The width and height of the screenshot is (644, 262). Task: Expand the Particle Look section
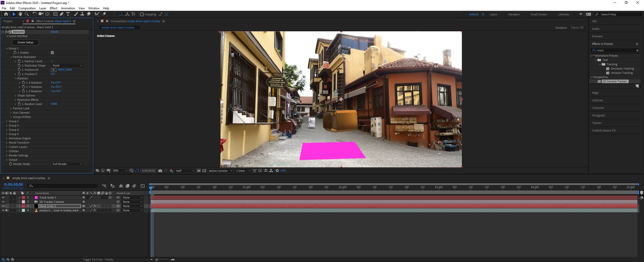coord(11,108)
